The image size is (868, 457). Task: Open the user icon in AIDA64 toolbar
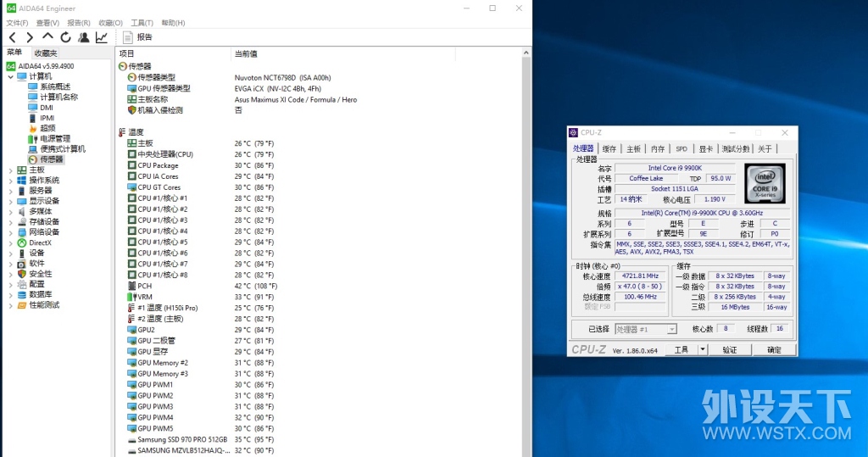84,37
